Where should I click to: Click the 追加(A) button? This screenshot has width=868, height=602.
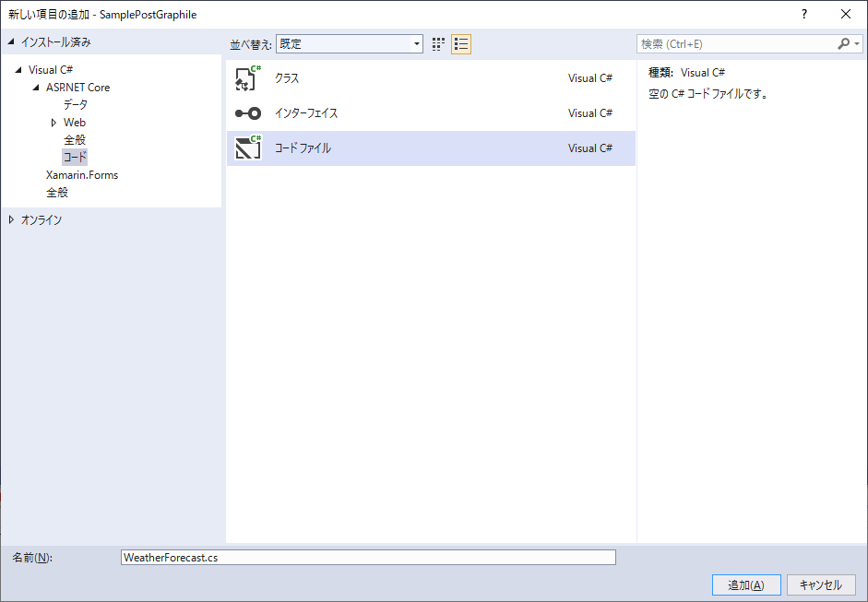pyautogui.click(x=746, y=584)
